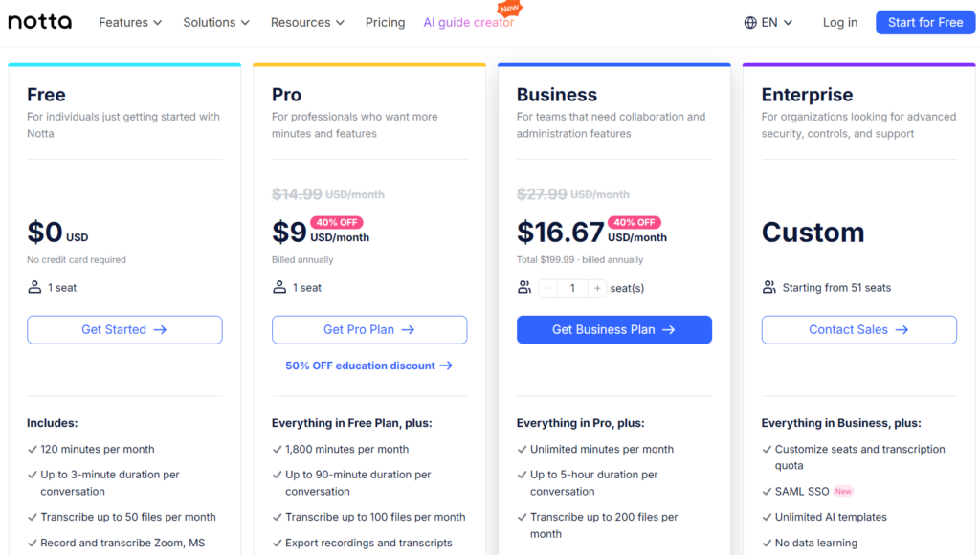Screen dimensions: 980x555
Task: Click the Notta logo
Action: (x=40, y=22)
